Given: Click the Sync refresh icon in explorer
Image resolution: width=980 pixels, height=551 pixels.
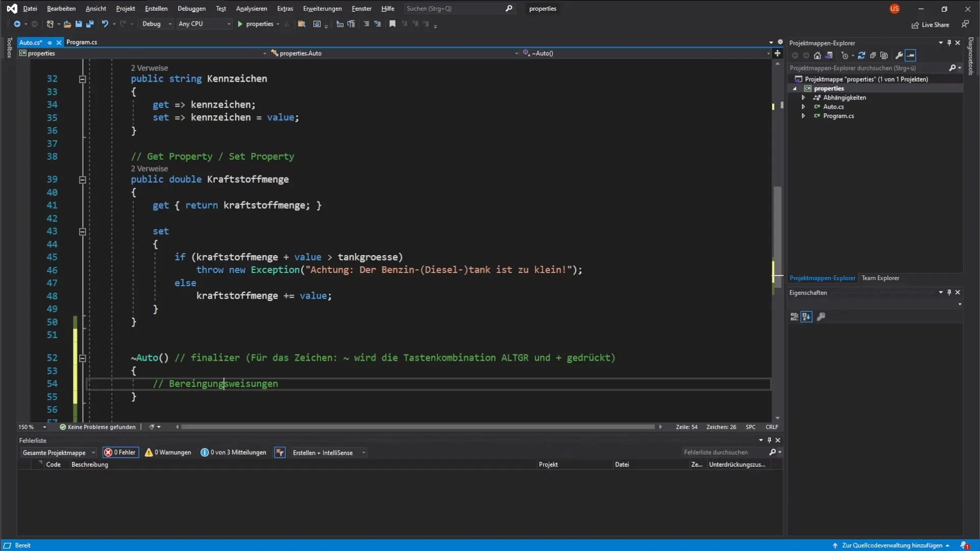Looking at the screenshot, I should (862, 56).
